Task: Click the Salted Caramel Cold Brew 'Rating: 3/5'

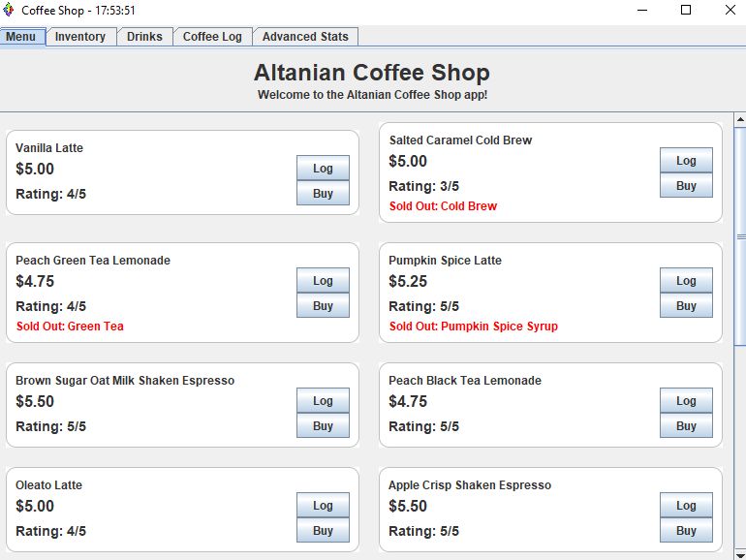Action: coord(424,186)
